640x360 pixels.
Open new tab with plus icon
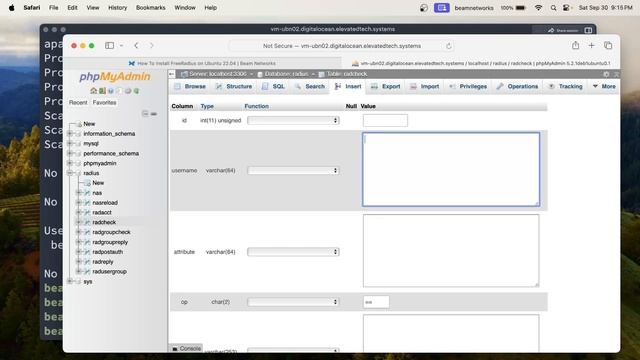pyautogui.click(x=591, y=46)
